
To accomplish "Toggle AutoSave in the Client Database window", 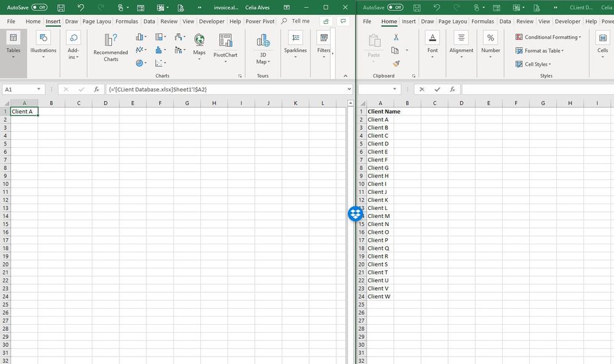I will (395, 7).
